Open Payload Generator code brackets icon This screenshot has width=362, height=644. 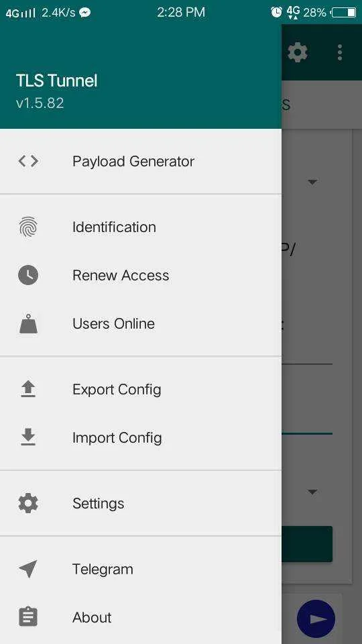pyautogui.click(x=28, y=161)
